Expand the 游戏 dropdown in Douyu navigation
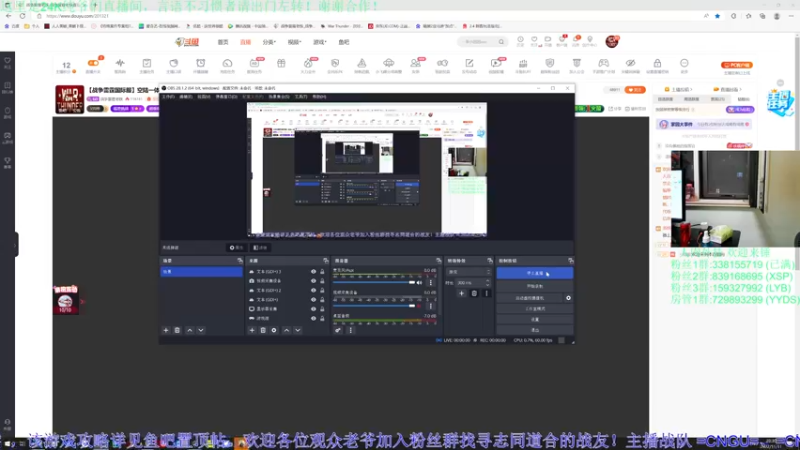Image resolution: width=800 pixels, height=450 pixels. (321, 42)
